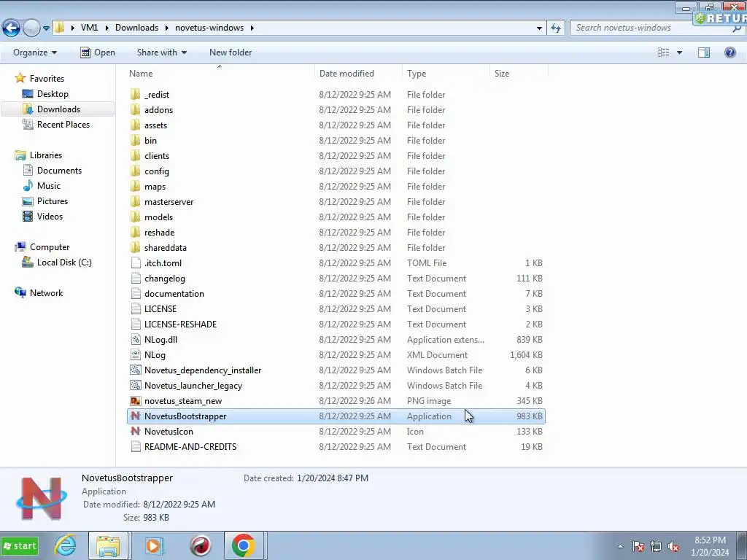
Task: Select the masterserver folder icon
Action: tap(135, 201)
